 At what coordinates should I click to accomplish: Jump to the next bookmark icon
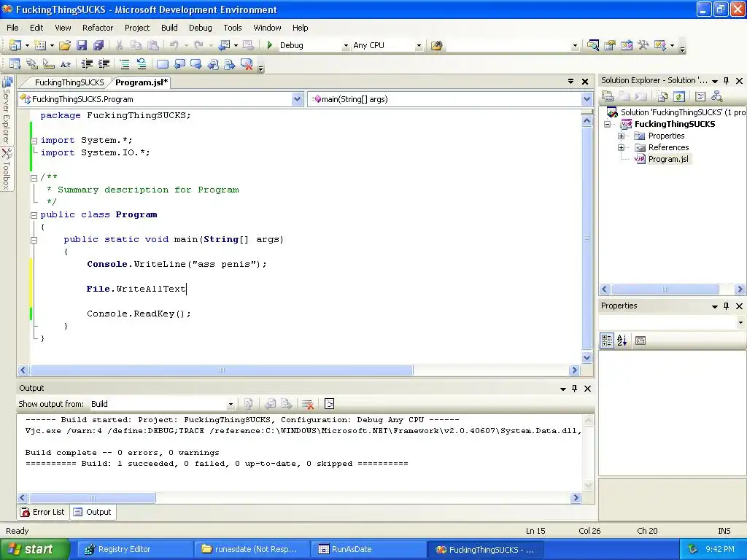click(x=196, y=64)
